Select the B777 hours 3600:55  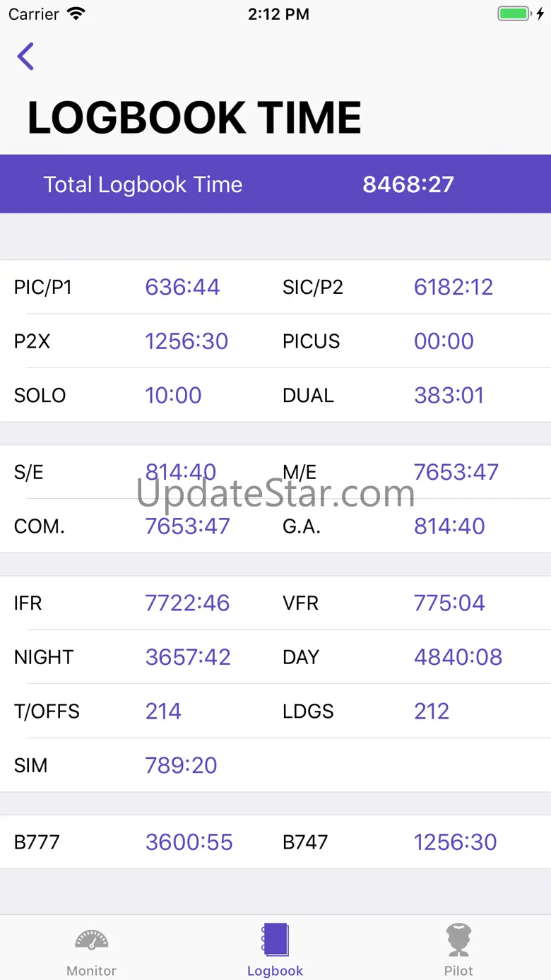189,842
